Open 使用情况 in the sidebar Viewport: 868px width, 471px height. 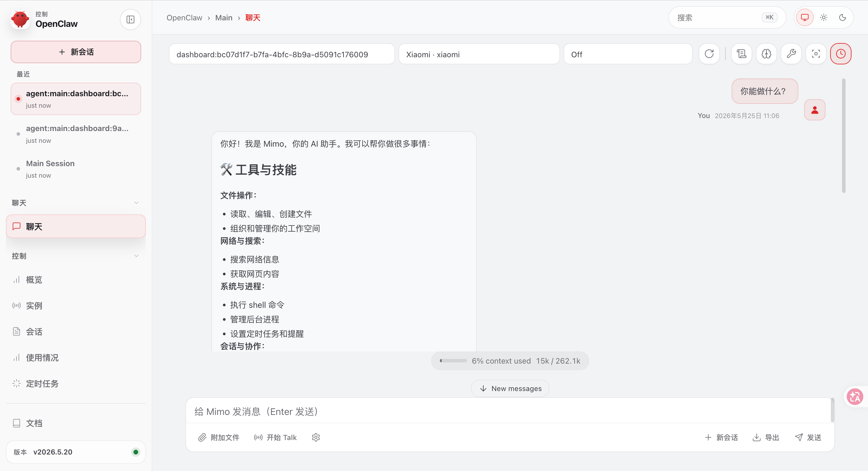click(x=76, y=357)
